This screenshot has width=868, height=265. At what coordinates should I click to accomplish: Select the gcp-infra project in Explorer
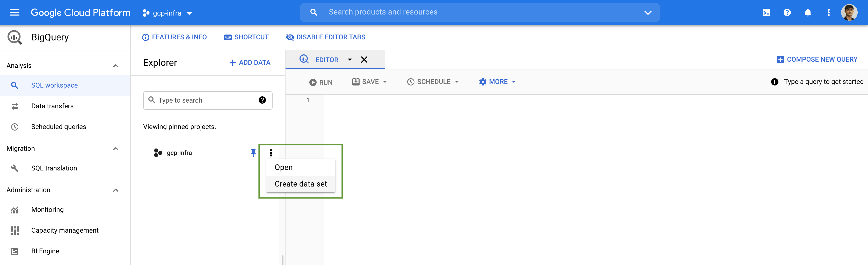click(x=179, y=153)
